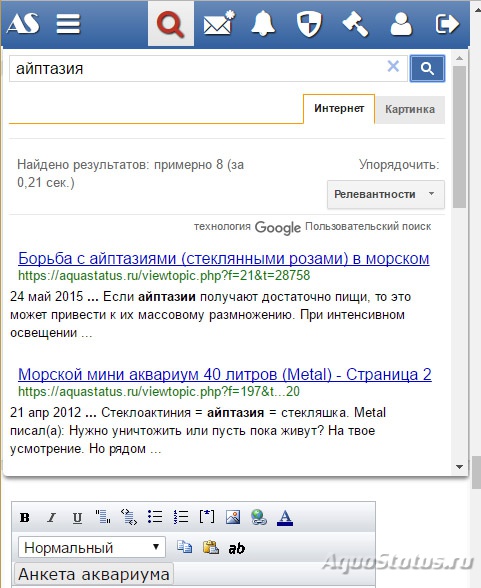Screen dimensions: 481x588
Task: Click the logout arrow icon
Action: [x=447, y=24]
